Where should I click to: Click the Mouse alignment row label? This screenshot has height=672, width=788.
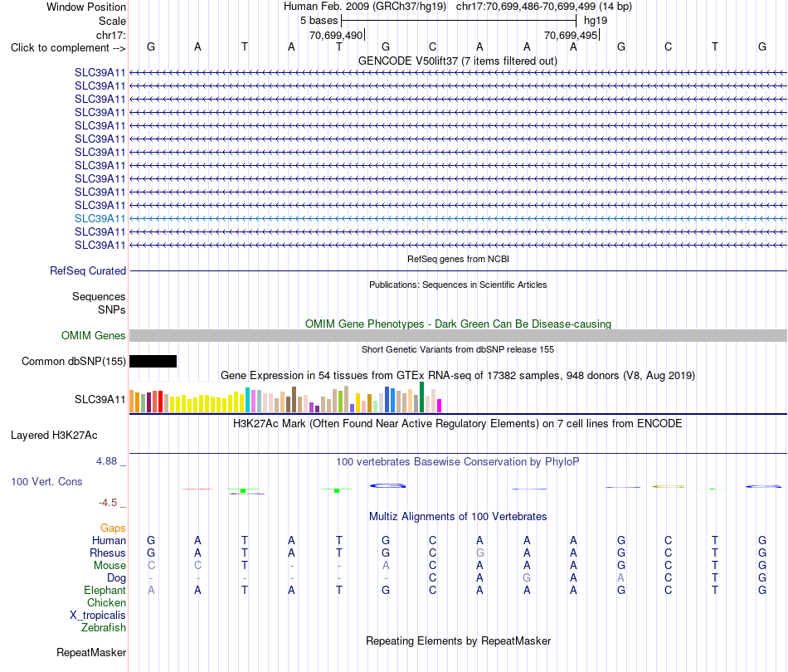tap(109, 566)
